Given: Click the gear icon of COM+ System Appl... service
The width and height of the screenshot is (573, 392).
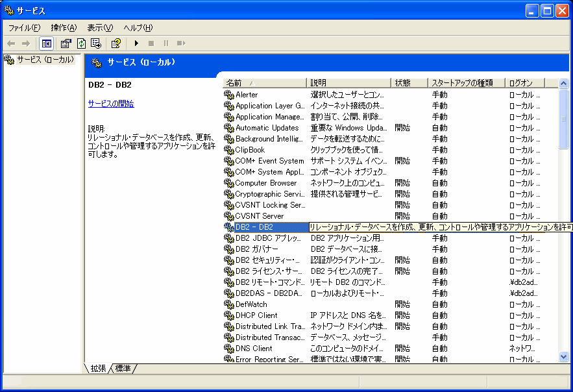Looking at the screenshot, I should point(229,172).
